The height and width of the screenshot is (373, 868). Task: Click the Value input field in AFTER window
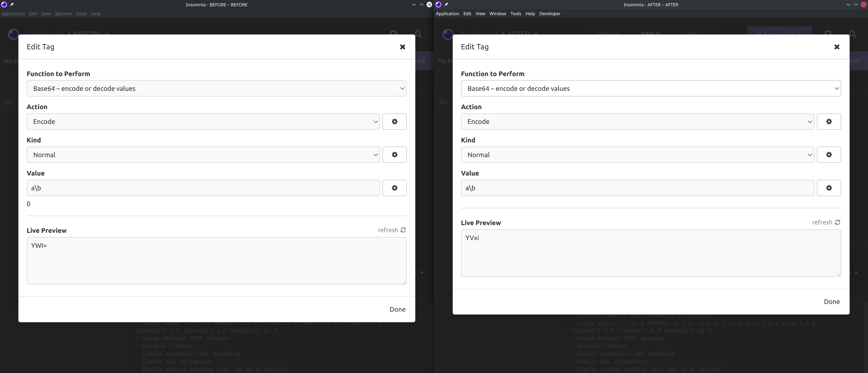pyautogui.click(x=637, y=188)
